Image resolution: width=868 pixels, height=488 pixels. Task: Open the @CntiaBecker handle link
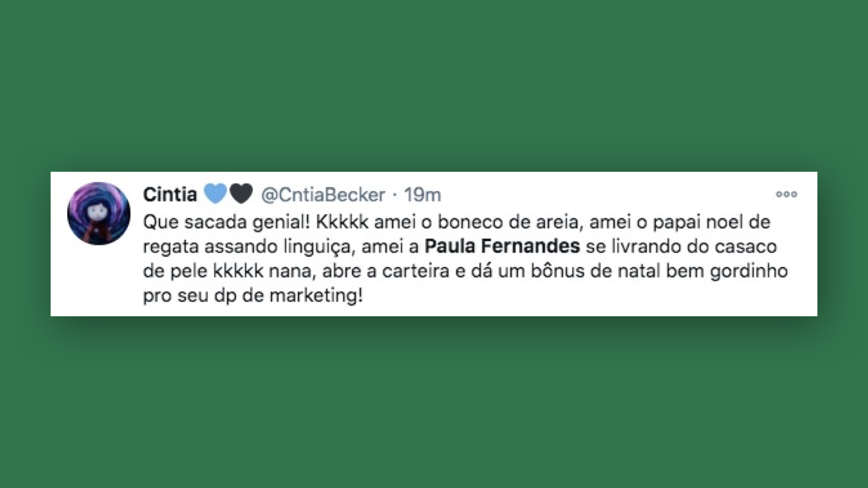point(323,195)
